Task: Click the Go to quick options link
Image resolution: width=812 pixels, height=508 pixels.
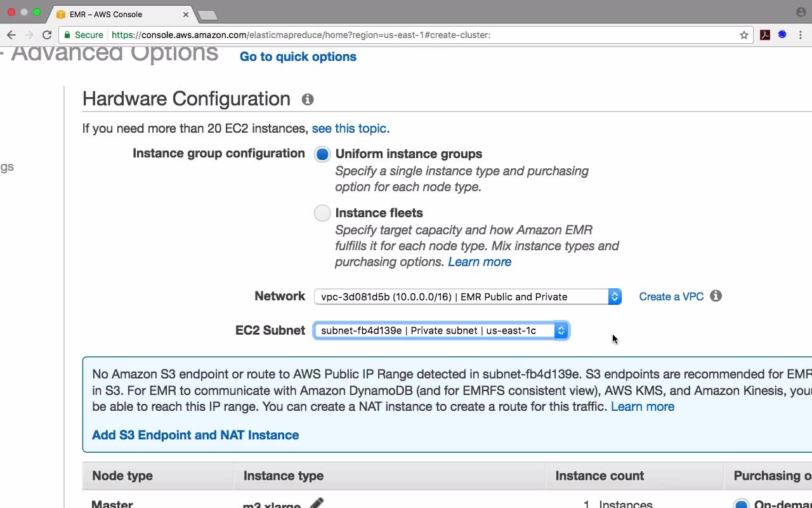Action: (x=298, y=57)
